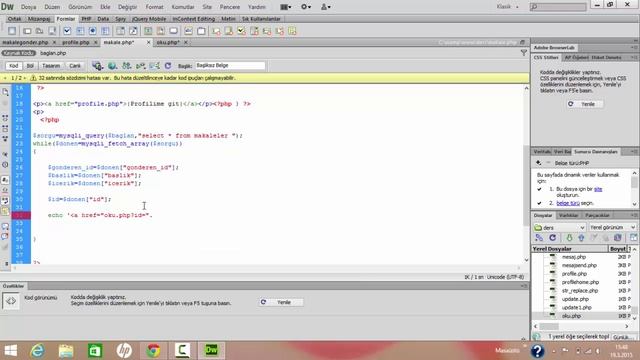Insert a Label form element

click(x=189, y=31)
